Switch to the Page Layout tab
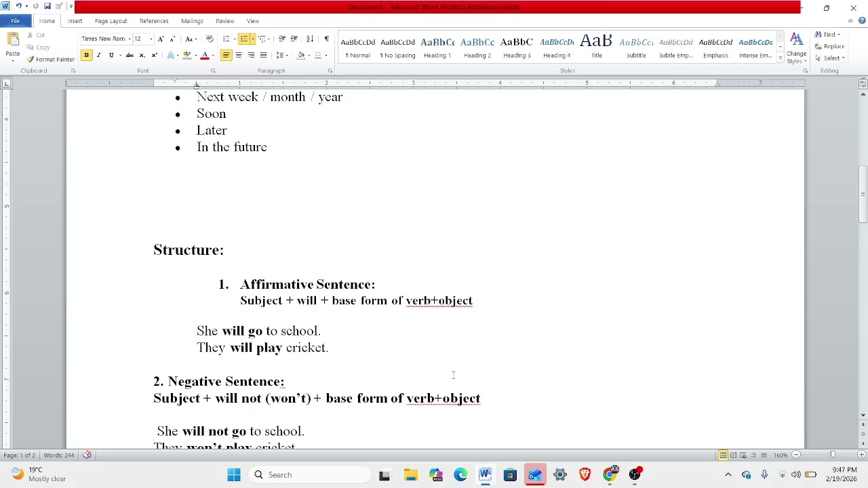Viewport: 868px width, 488px height. point(111,21)
